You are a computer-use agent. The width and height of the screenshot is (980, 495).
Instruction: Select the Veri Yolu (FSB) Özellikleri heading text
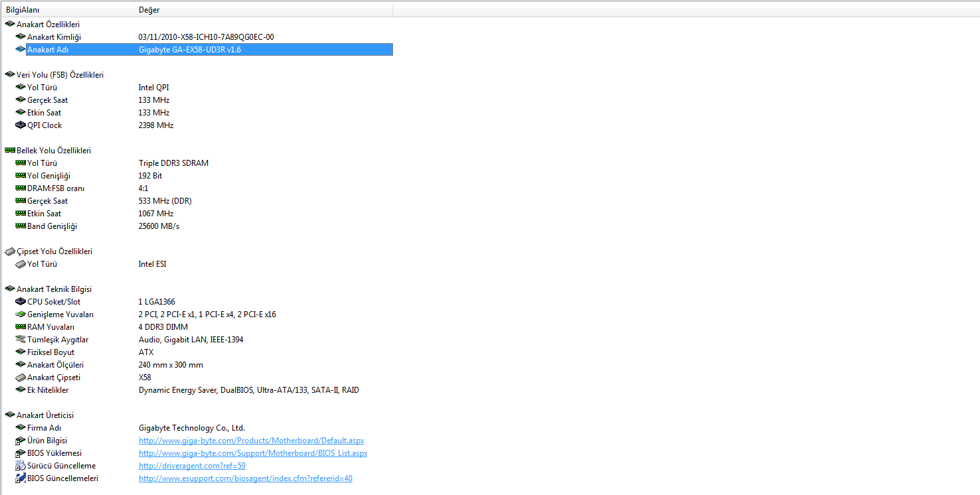click(60, 75)
